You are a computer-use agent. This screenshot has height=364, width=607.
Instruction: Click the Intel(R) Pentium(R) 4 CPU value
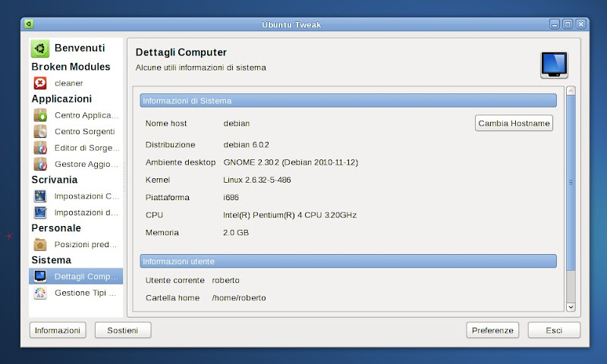(290, 215)
